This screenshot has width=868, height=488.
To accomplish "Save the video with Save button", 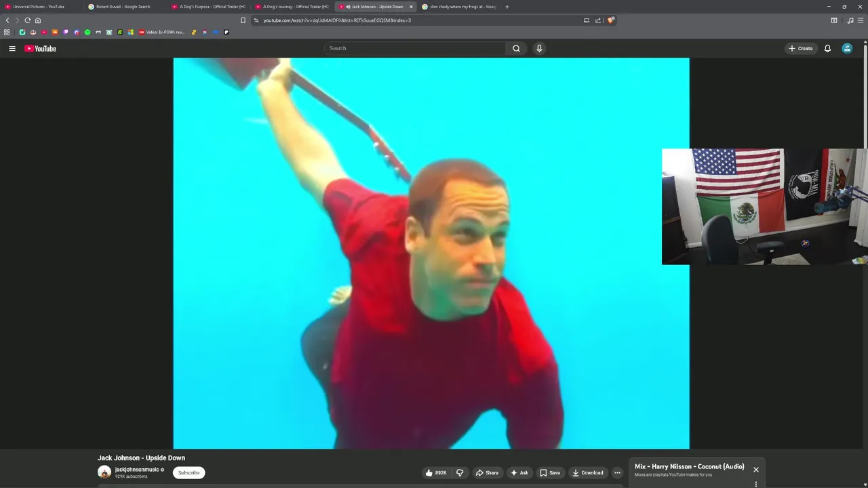I will pos(550,472).
